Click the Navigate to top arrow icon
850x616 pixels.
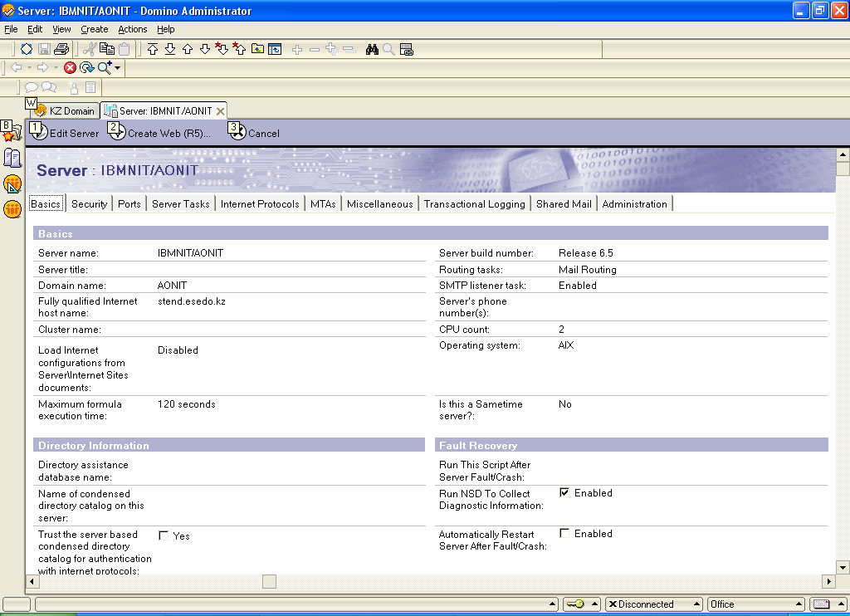[x=153, y=49]
